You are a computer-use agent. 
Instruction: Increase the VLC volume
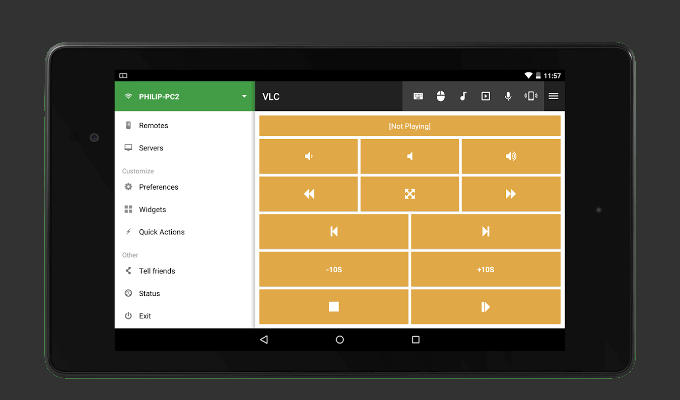pyautogui.click(x=511, y=156)
